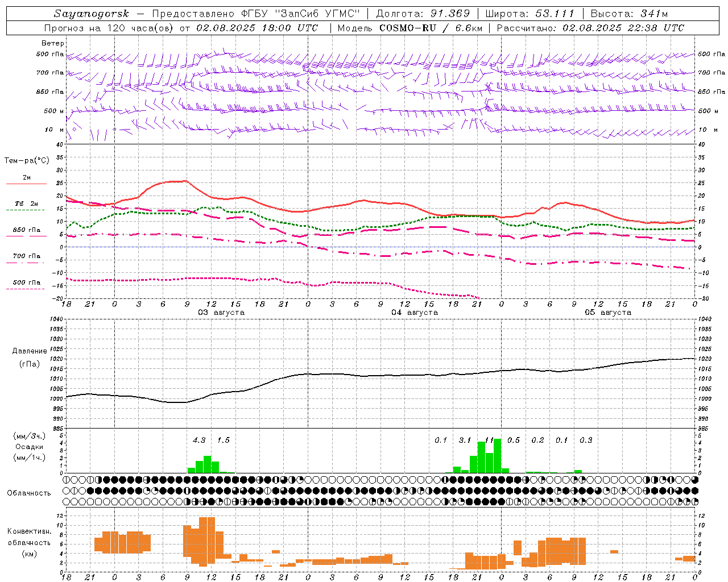Click the solid red "2м" legend line
Screen dimensions: 728x582
(x=26, y=184)
